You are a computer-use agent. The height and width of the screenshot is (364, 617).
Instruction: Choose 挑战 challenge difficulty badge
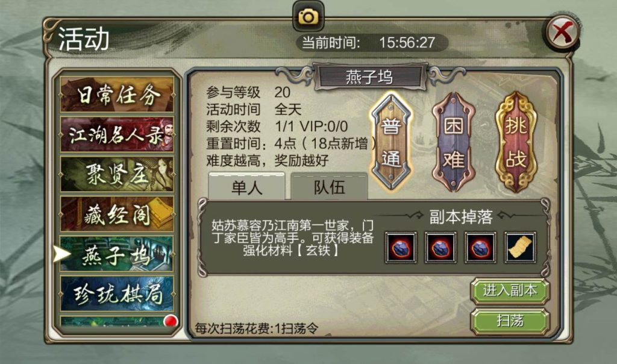[x=516, y=142]
